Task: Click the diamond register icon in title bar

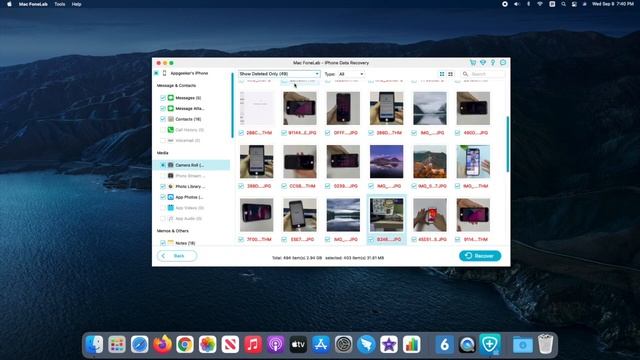Action: [x=483, y=62]
